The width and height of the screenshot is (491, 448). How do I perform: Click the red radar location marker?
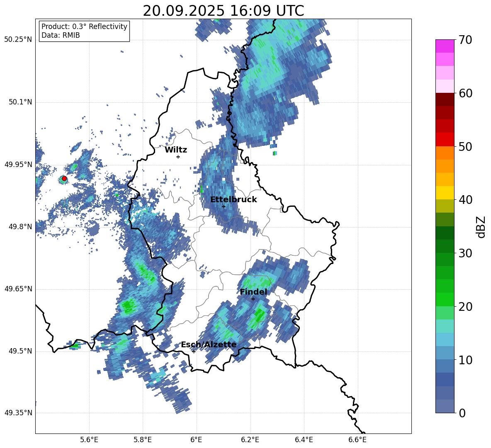[64, 179]
